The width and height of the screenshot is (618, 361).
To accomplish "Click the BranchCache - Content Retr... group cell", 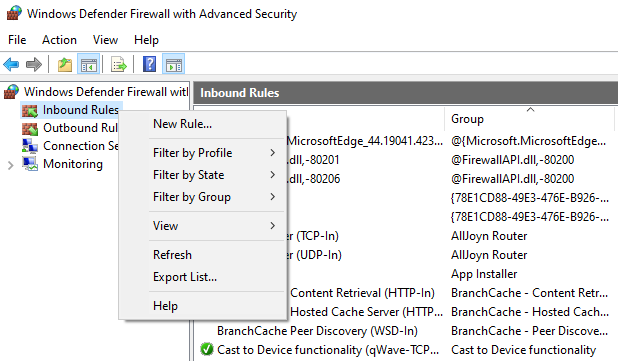I will [x=529, y=293].
